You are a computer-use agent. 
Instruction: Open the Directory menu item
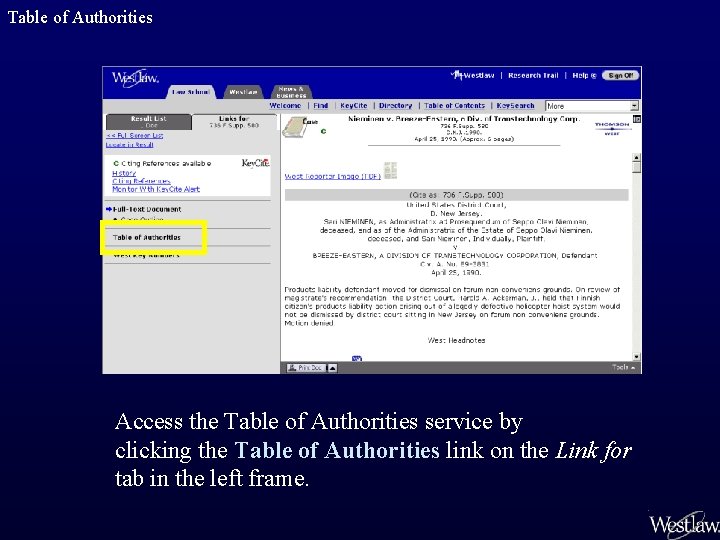click(395, 106)
